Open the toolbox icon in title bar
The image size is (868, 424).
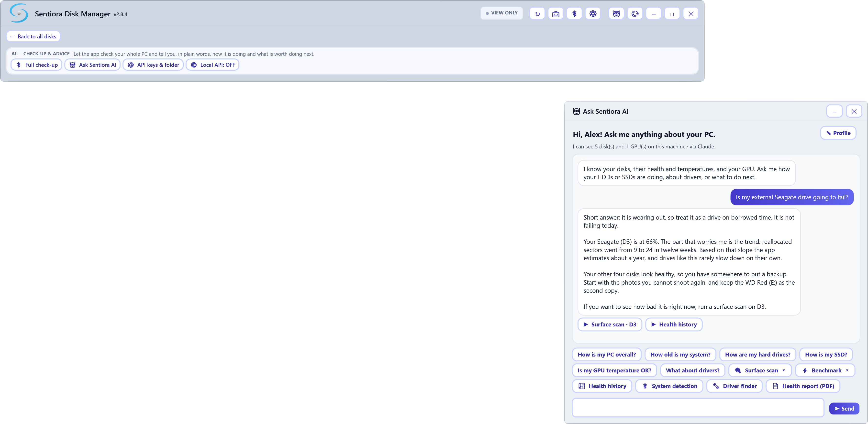pyautogui.click(x=556, y=14)
